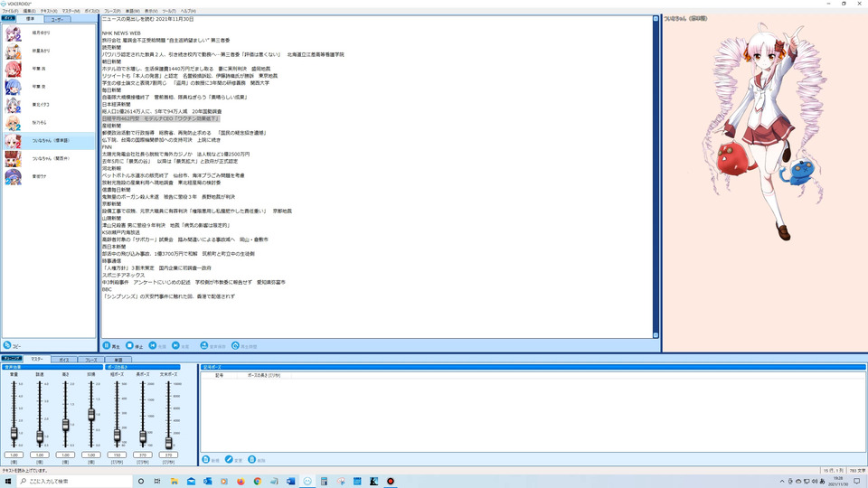Open the Windows Start menu
868x488 pixels.
(8, 482)
